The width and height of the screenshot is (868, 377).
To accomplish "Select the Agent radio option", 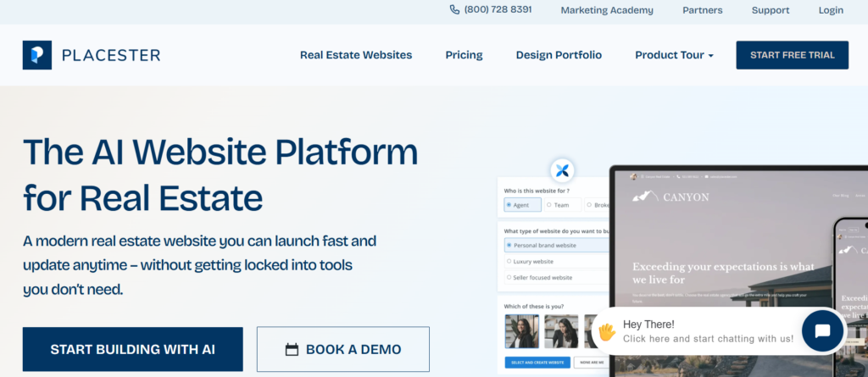I will 522,205.
